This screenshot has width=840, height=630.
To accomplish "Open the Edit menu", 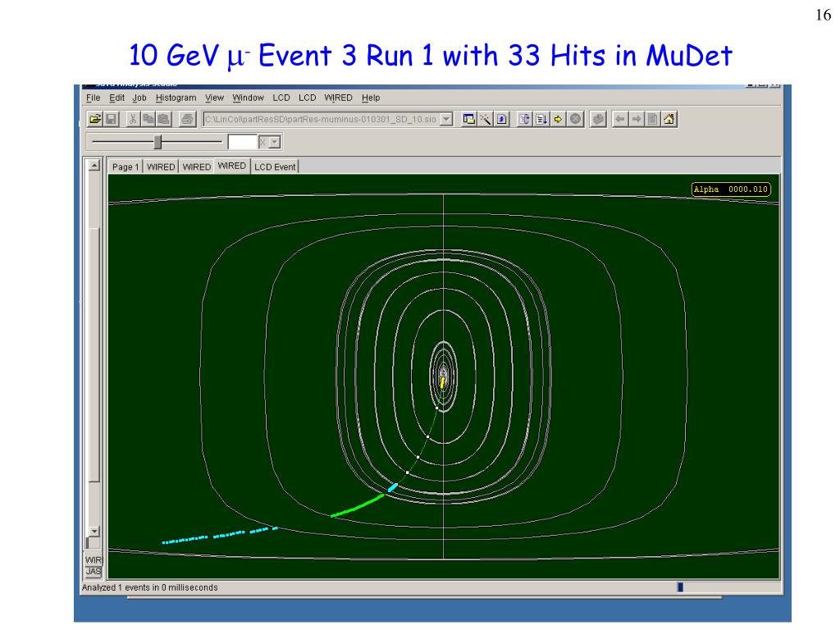I will click(x=116, y=98).
